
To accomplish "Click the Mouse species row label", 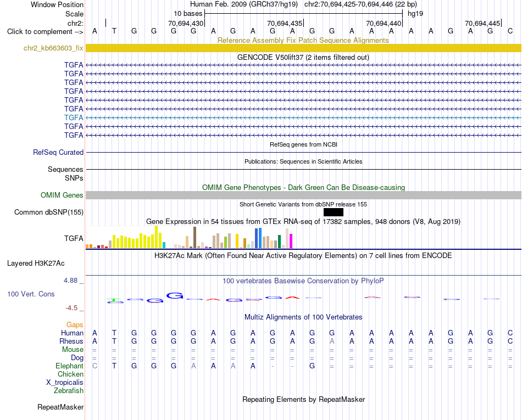I will coord(73,350).
